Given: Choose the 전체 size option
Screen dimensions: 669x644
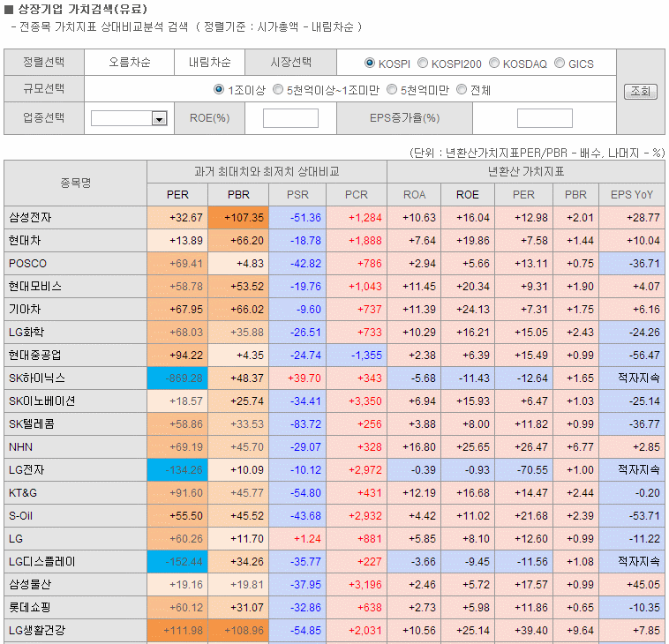Looking at the screenshot, I should click(x=462, y=90).
